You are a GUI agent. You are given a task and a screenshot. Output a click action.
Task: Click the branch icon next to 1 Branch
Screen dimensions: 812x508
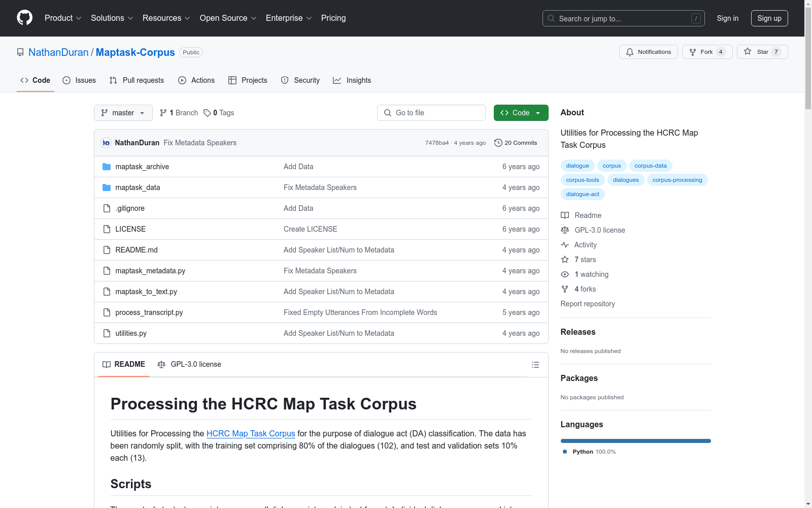click(163, 113)
